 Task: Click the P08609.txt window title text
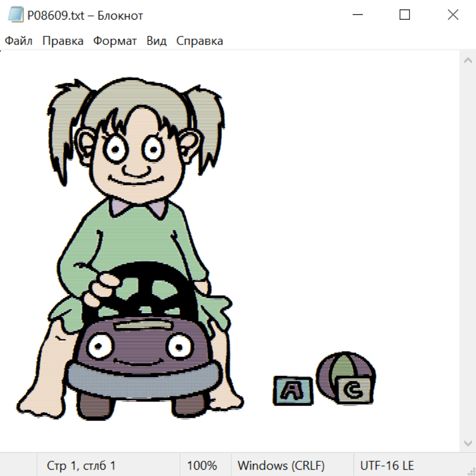85,15
